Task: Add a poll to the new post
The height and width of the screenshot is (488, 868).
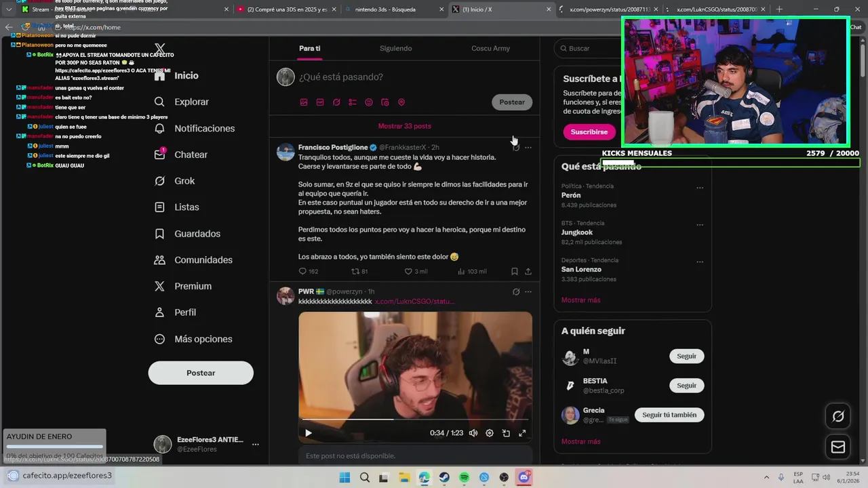Action: click(x=353, y=102)
